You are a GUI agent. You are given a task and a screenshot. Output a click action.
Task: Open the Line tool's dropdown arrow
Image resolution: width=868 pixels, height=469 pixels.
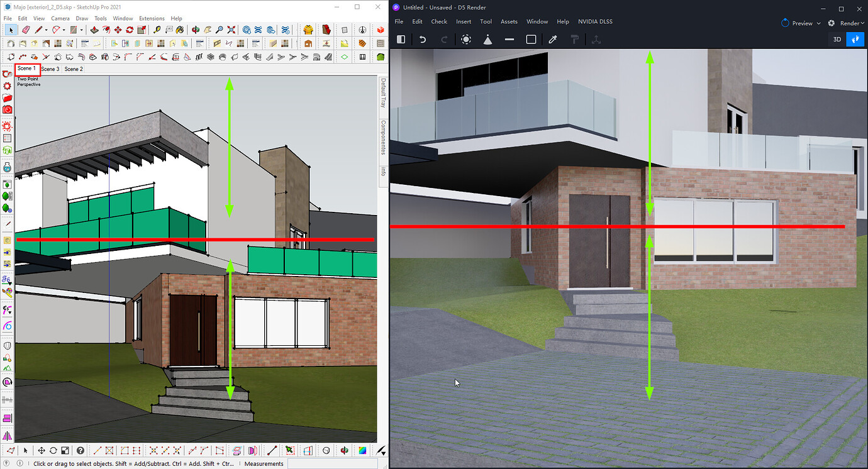pyautogui.click(x=46, y=30)
